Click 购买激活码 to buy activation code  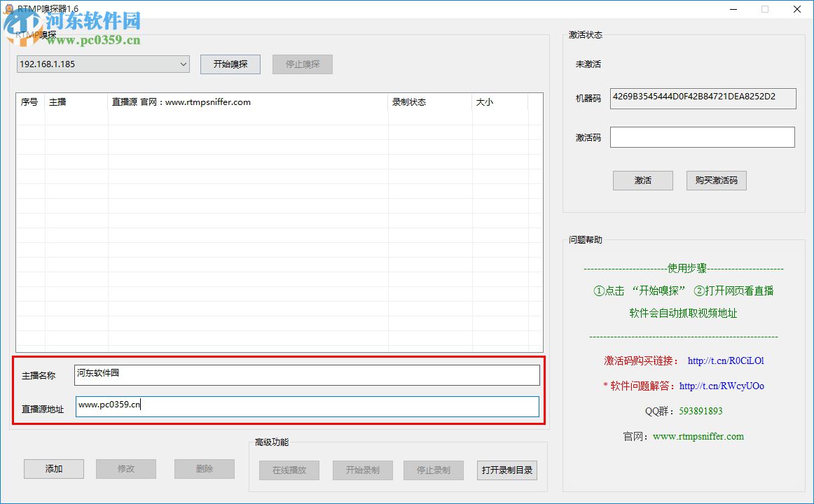[x=716, y=180]
